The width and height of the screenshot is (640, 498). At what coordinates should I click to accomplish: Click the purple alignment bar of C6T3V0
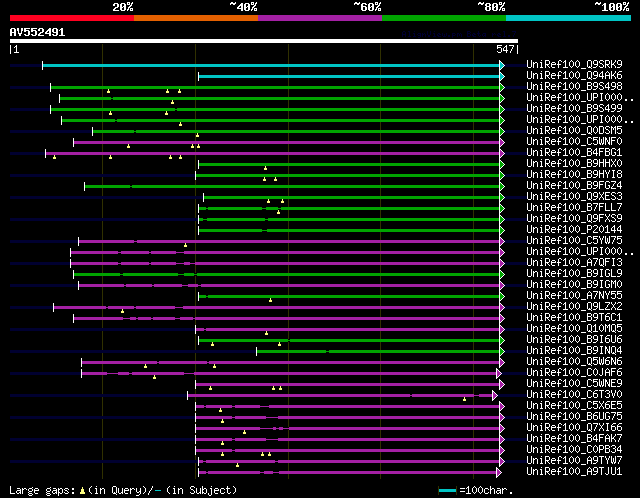(x=341, y=395)
